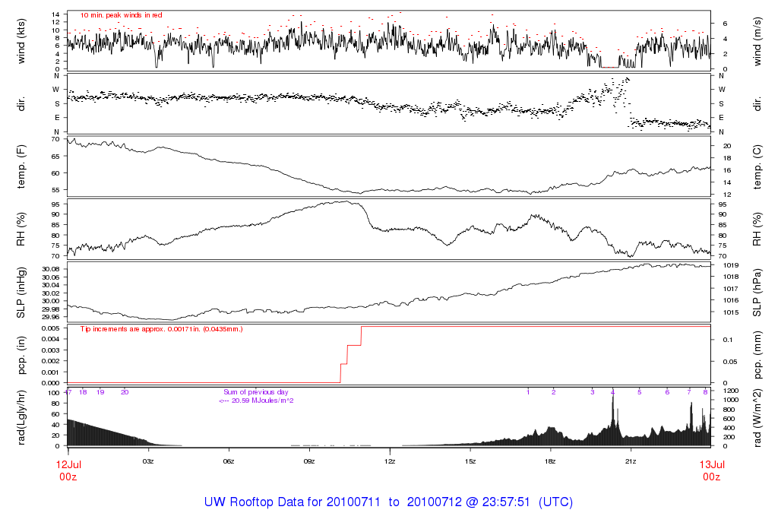Click the '12Jul' red date label
The height and width of the screenshot is (532, 778).
[x=68, y=464]
